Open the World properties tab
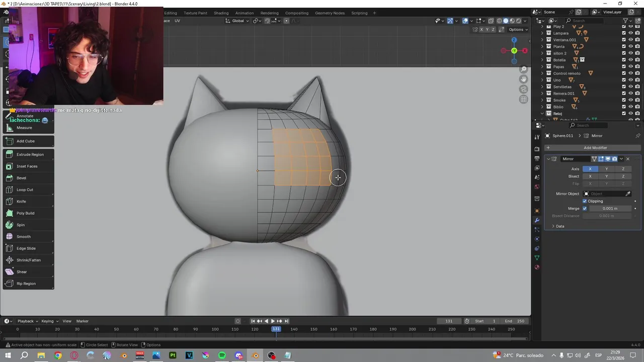This screenshot has height=362, width=644. click(537, 187)
